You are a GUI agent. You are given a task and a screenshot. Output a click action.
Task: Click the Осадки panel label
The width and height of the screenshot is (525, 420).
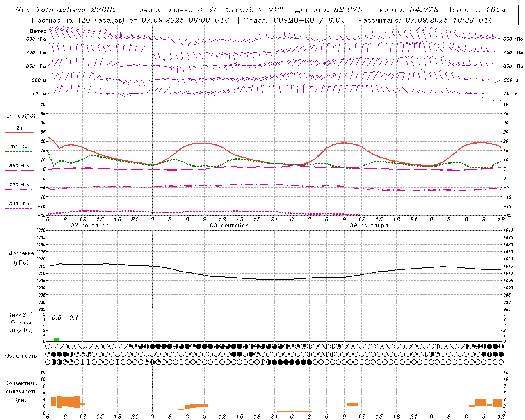[x=21, y=322]
